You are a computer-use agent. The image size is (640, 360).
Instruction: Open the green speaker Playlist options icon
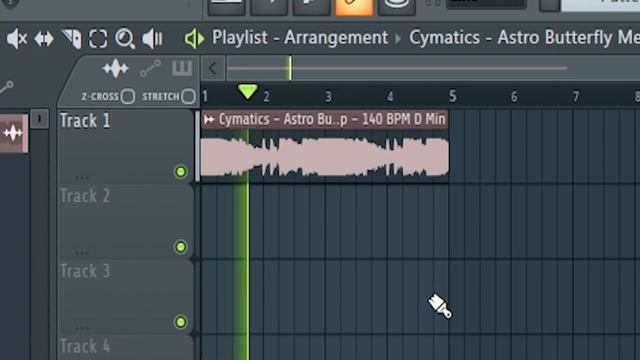click(x=194, y=39)
